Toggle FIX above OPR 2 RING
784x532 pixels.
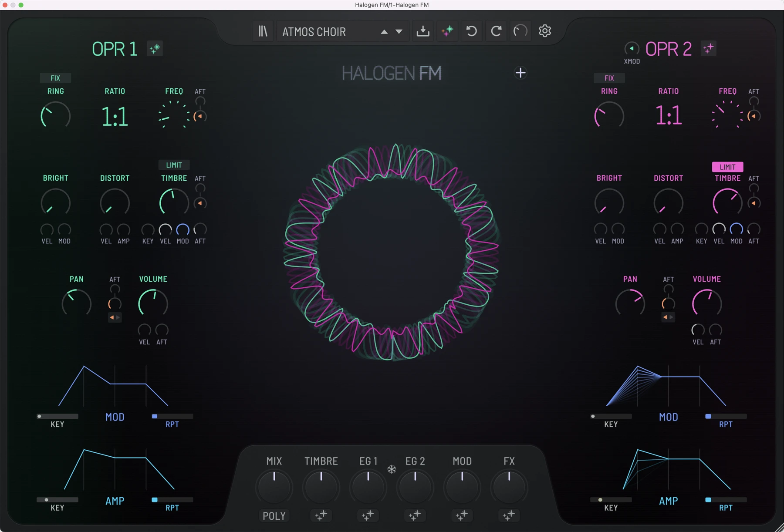[609, 78]
